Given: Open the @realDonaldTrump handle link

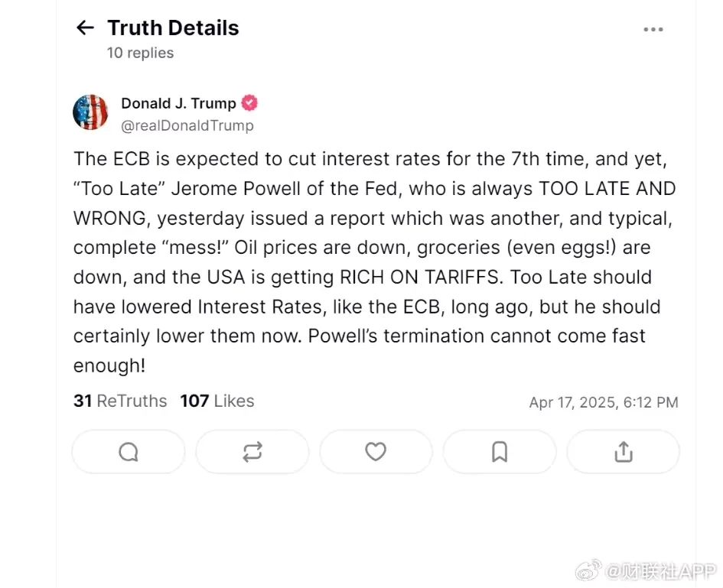Looking at the screenshot, I should click(x=187, y=125).
